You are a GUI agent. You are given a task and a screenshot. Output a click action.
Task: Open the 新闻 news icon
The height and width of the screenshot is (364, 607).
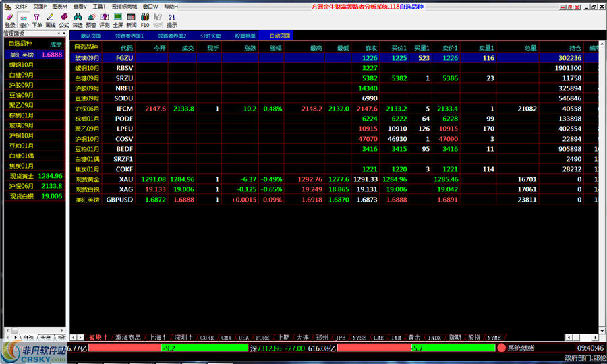click(132, 20)
